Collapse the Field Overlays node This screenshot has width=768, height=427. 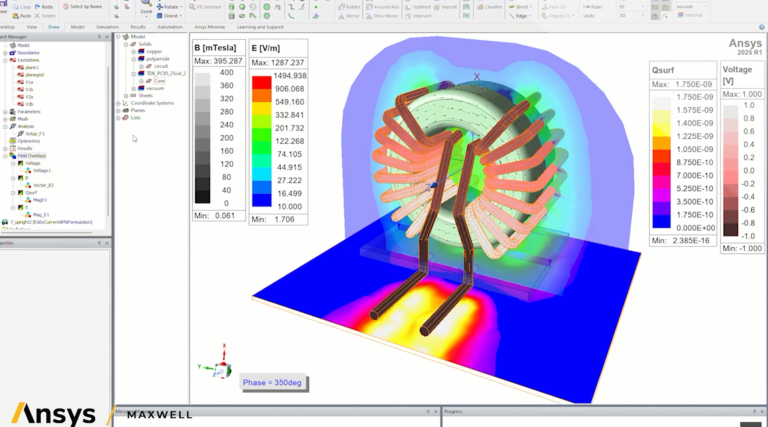5,156
